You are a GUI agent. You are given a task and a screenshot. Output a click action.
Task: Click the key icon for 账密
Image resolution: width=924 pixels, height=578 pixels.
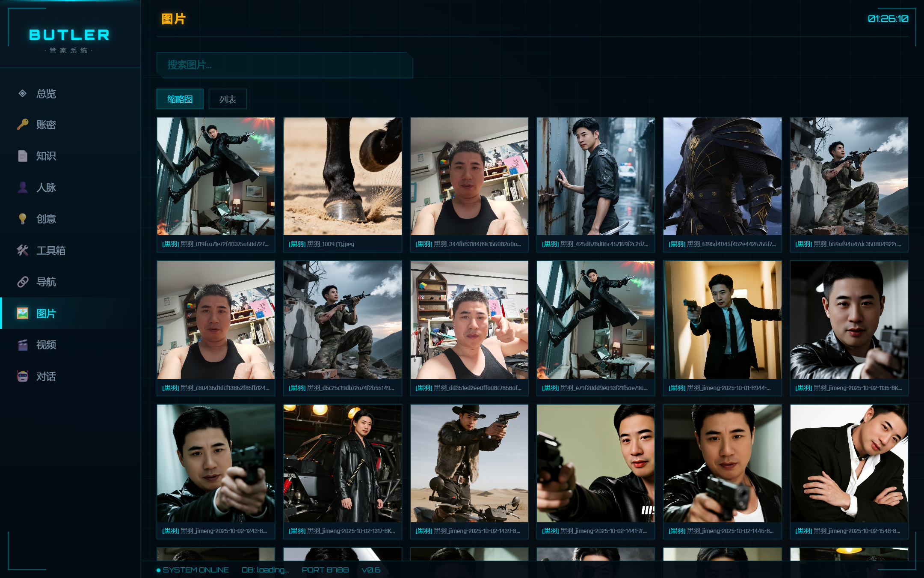(x=23, y=125)
